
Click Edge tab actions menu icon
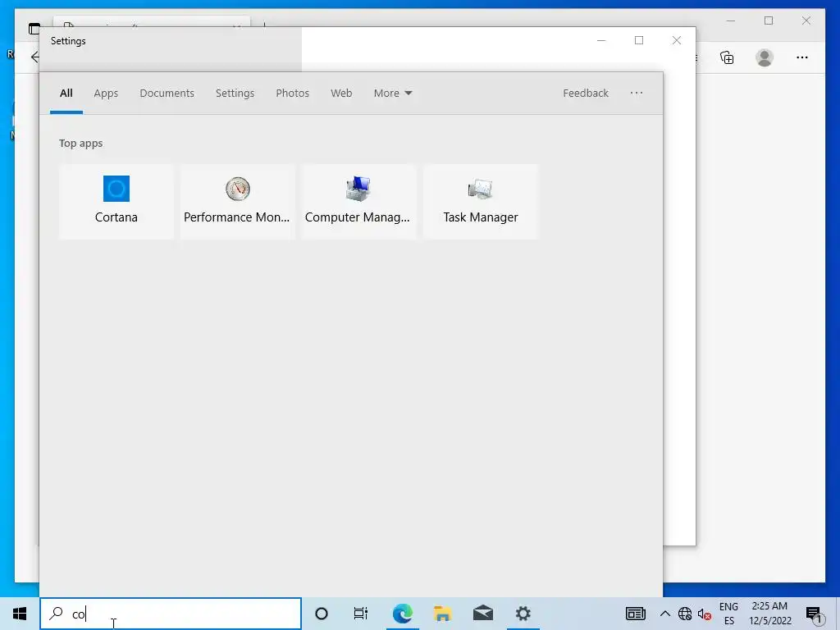pos(34,28)
